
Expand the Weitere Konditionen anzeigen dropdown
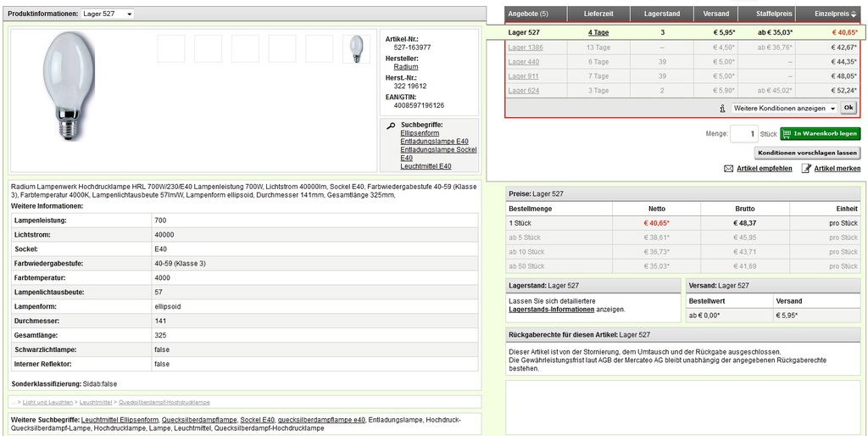pyautogui.click(x=783, y=109)
